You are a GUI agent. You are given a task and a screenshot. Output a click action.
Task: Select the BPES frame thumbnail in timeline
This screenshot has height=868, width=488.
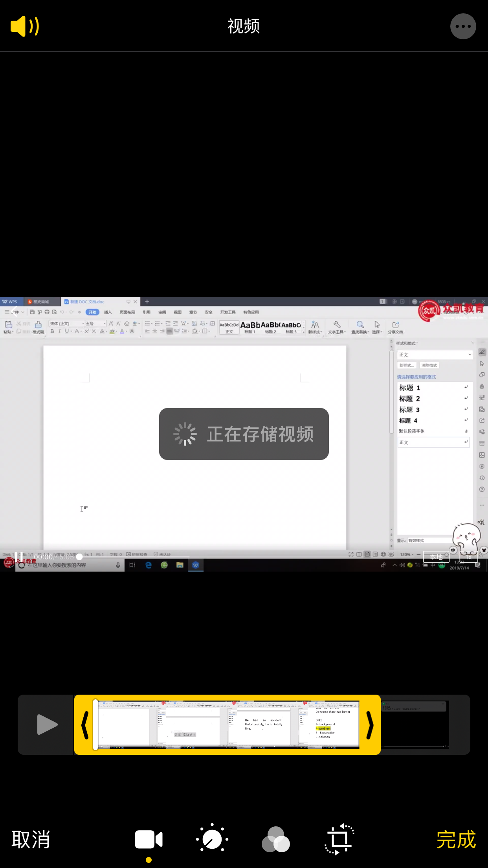coord(329,724)
